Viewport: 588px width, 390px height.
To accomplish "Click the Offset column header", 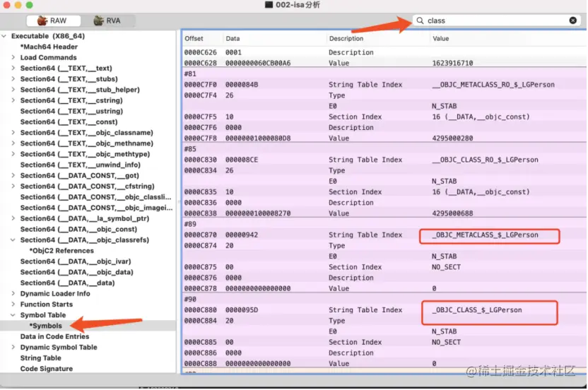I will tap(194, 39).
